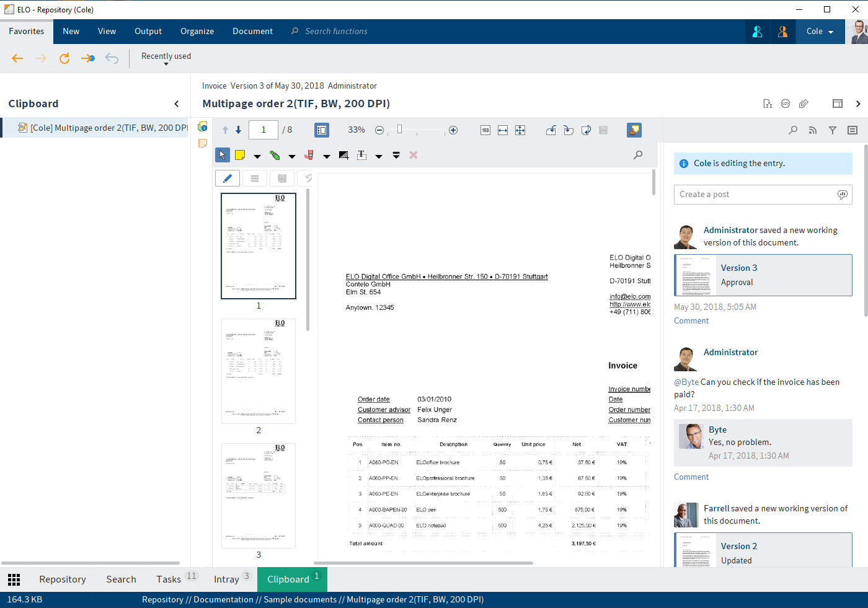
Task: Switch to the Intray tab
Action: tap(226, 579)
